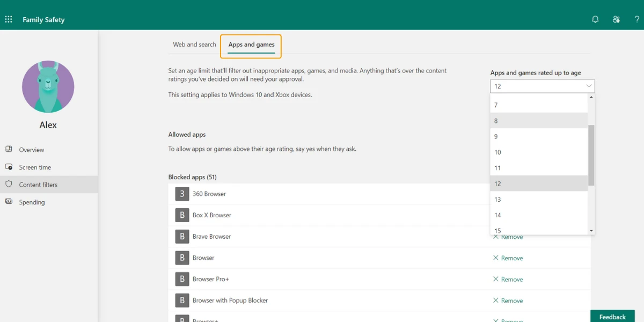Click the Browser with Popup Blocker tile icon
Viewport: 644px width, 322px height.
click(182, 300)
